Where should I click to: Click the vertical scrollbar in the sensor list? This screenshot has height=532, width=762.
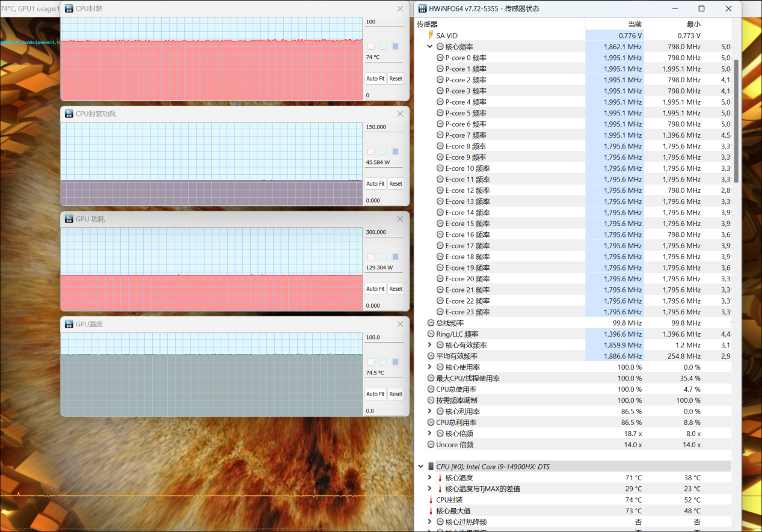coord(736,120)
